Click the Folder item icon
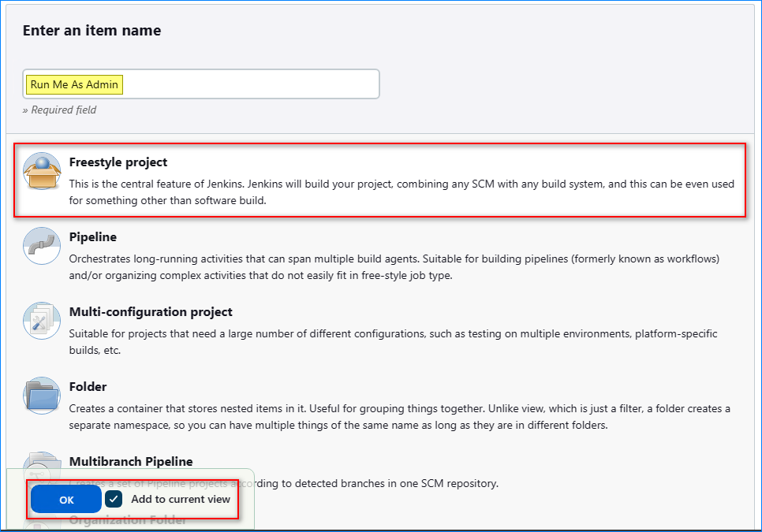 coord(42,395)
